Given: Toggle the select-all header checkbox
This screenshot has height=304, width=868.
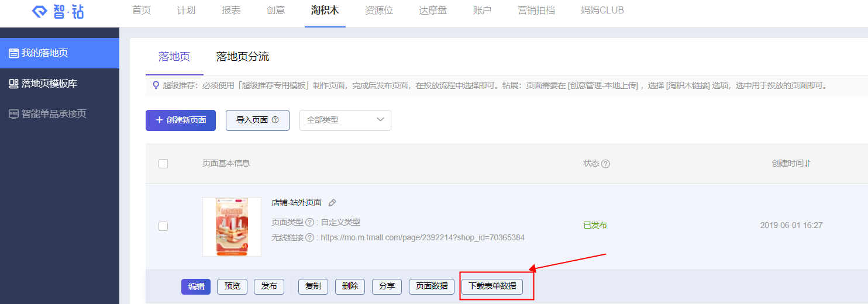Looking at the screenshot, I should pos(163,164).
